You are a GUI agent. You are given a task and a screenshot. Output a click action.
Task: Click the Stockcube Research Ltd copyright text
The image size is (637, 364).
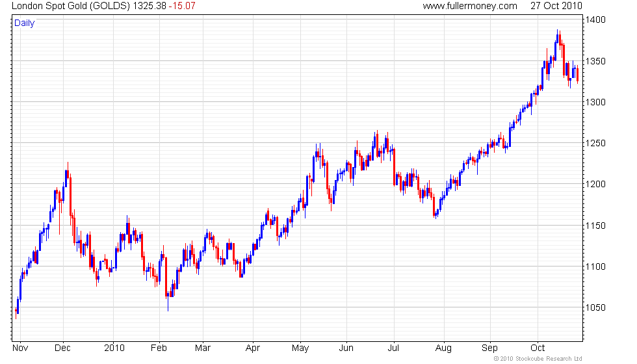point(538,359)
